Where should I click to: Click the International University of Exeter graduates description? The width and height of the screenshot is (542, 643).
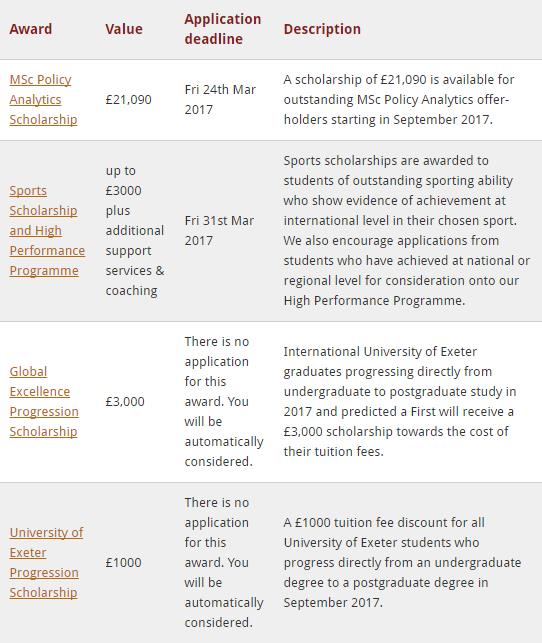(x=400, y=401)
